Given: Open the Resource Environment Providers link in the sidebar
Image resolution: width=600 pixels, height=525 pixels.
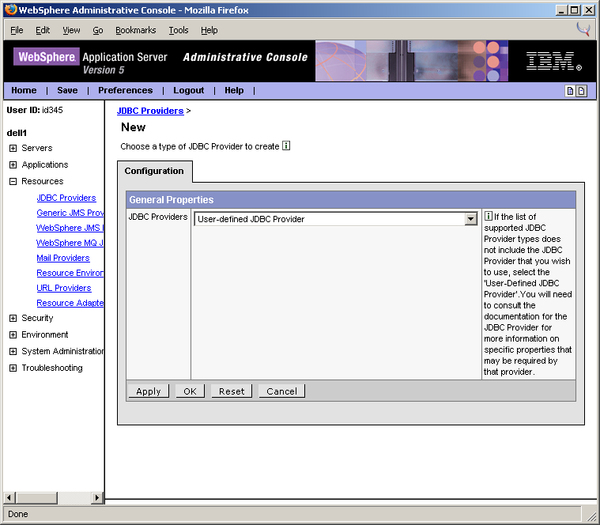Looking at the screenshot, I should click(70, 273).
